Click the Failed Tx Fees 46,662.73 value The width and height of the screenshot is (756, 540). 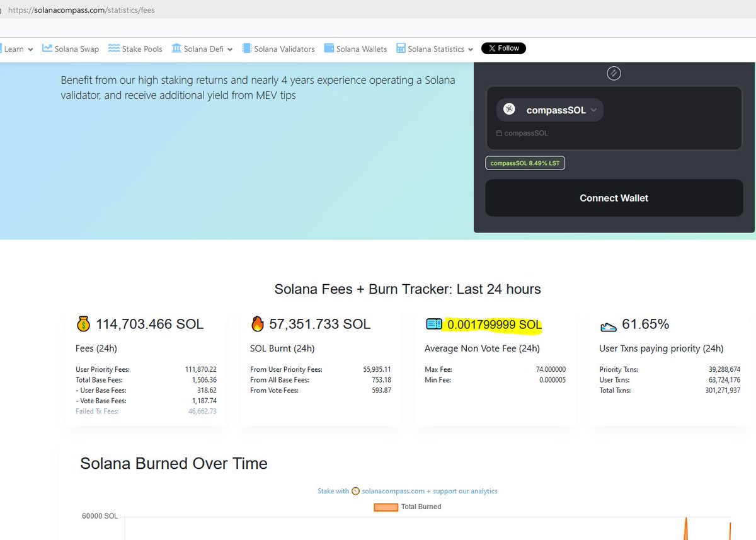coord(202,411)
